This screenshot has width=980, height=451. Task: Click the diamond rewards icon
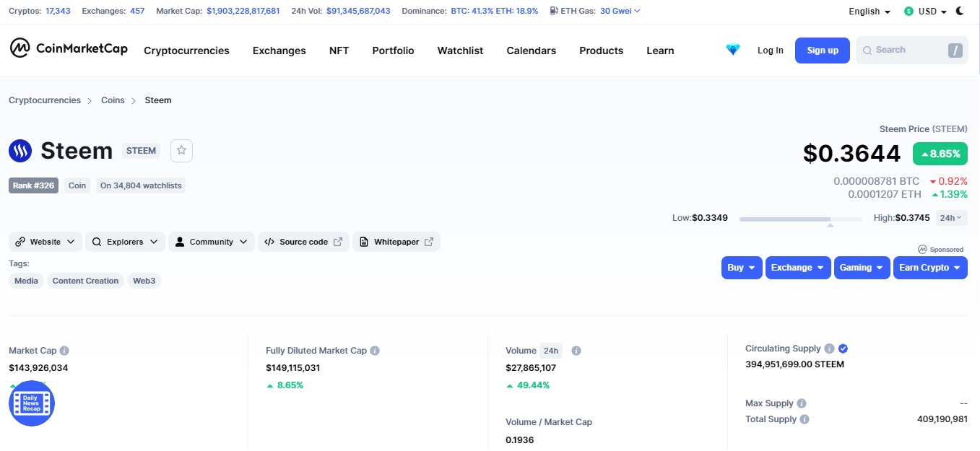pos(733,50)
